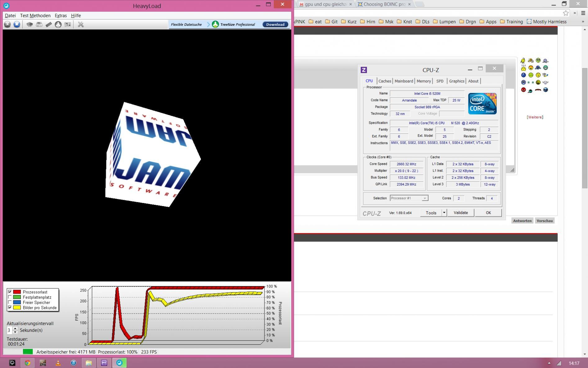Open VLC media player from the taskbar
Viewport: 588px width, 368px height.
(x=58, y=363)
